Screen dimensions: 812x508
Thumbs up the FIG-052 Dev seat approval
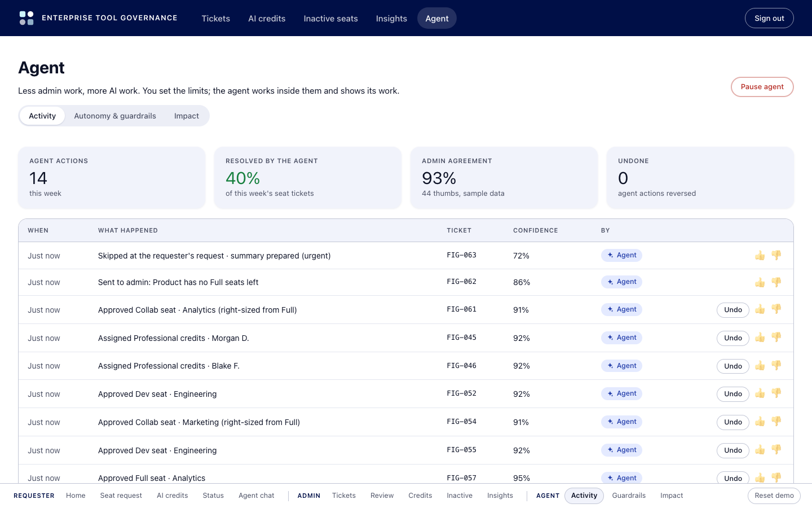tap(760, 393)
